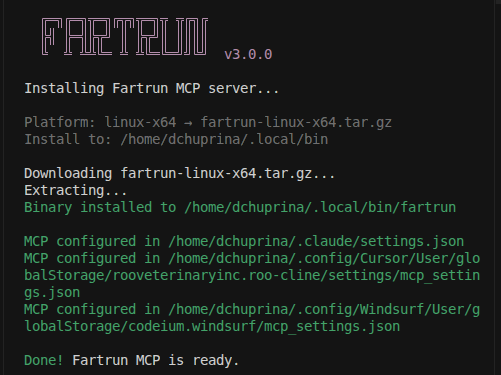
Task: Click the .claude/settings.json configured line
Action: [x=244, y=241]
